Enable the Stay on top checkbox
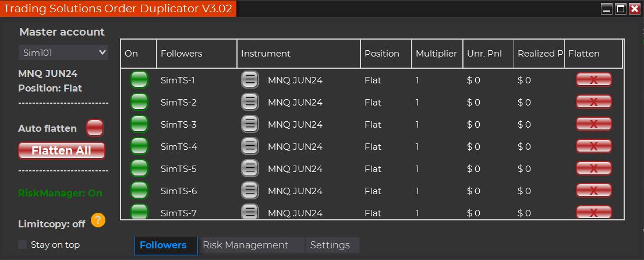 tap(23, 245)
